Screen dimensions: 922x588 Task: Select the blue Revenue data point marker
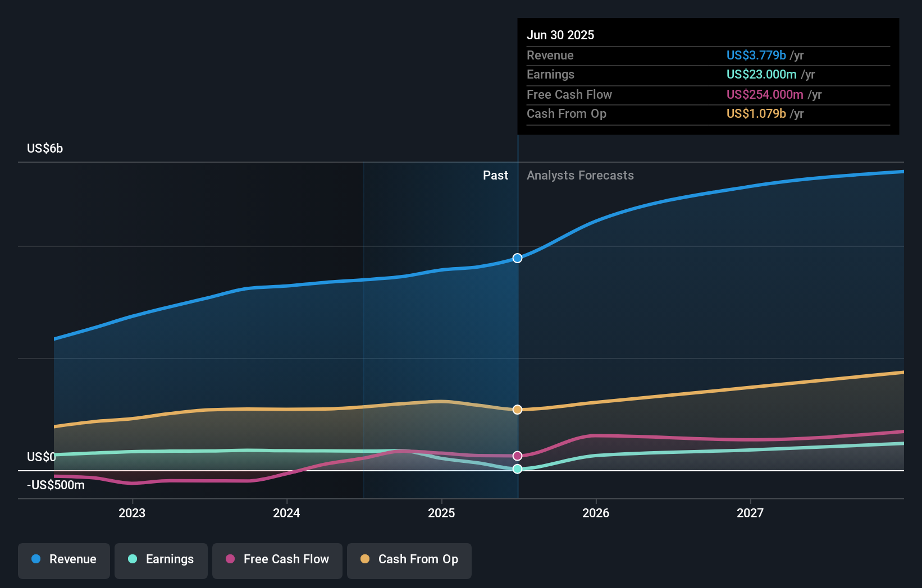[x=518, y=258]
